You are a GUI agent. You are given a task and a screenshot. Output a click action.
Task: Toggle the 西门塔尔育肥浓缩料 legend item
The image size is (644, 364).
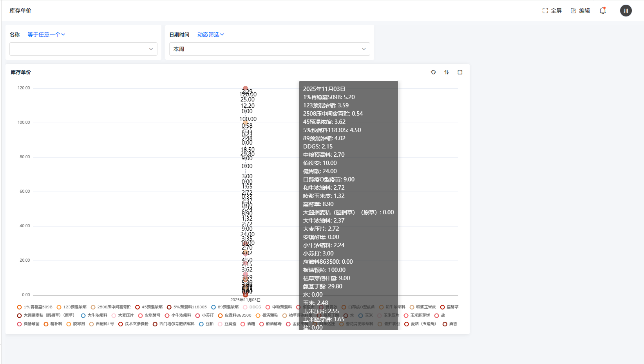174,324
